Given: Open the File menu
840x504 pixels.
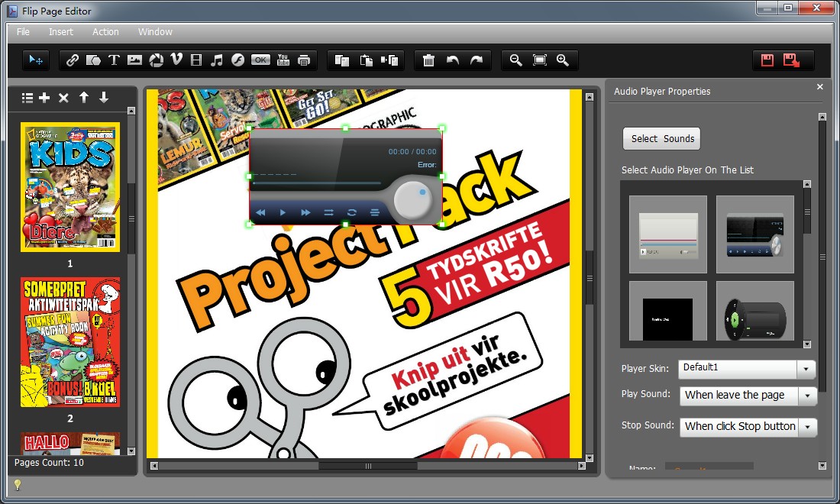Looking at the screenshot, I should [x=23, y=31].
